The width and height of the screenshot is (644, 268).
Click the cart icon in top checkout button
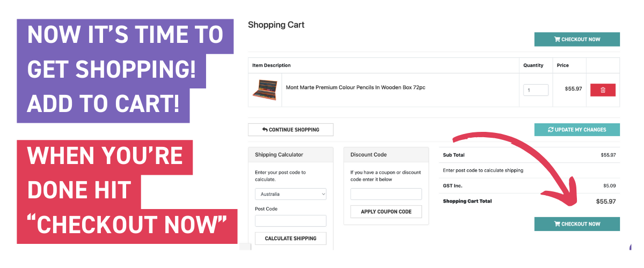click(x=557, y=39)
